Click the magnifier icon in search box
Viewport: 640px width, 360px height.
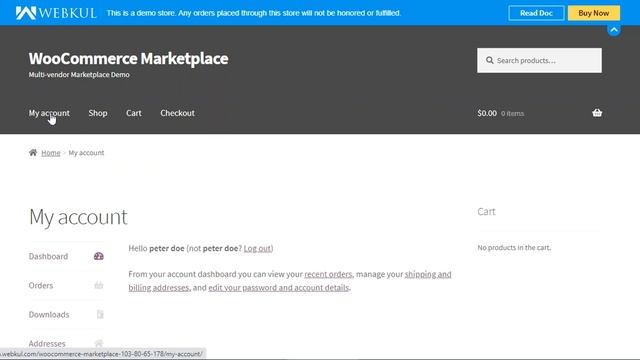click(x=489, y=60)
